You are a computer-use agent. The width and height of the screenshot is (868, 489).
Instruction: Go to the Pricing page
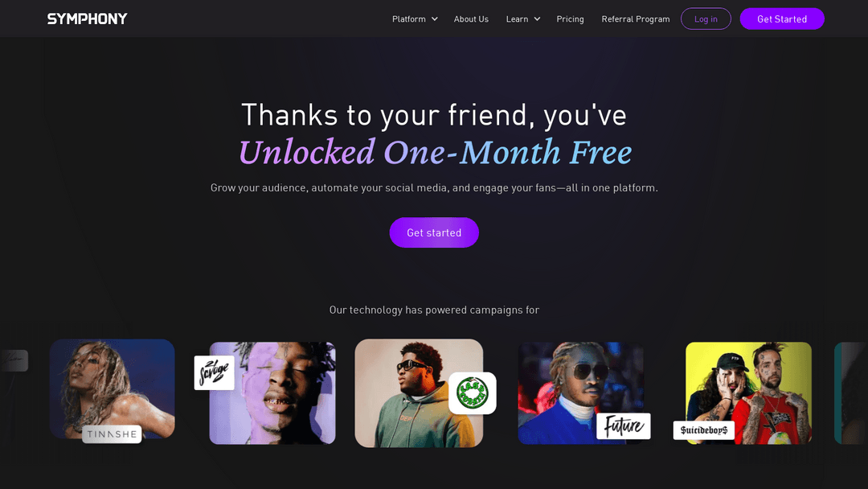click(x=570, y=19)
